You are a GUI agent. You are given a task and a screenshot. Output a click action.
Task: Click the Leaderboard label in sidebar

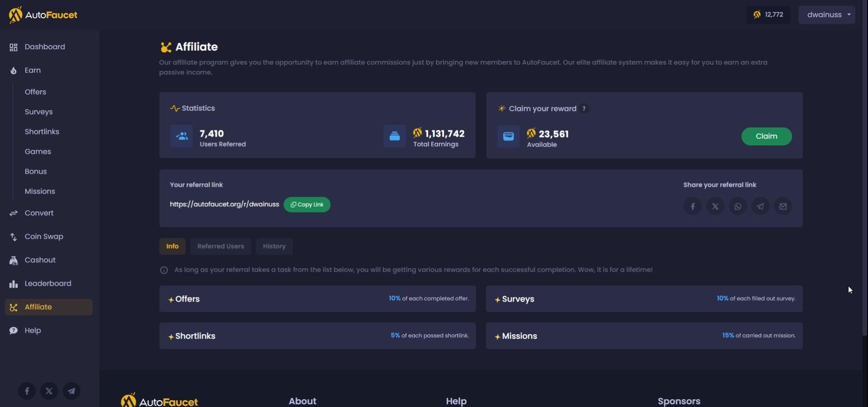(48, 284)
